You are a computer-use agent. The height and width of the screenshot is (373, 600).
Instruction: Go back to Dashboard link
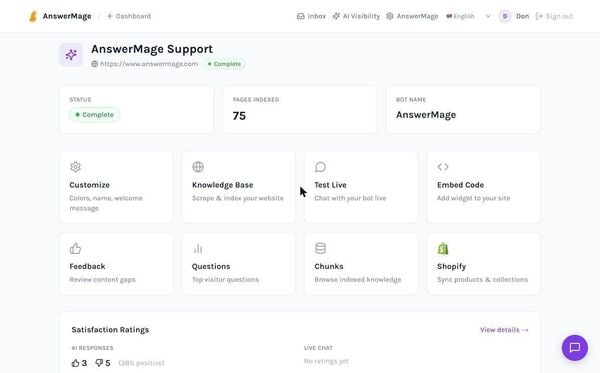(129, 16)
